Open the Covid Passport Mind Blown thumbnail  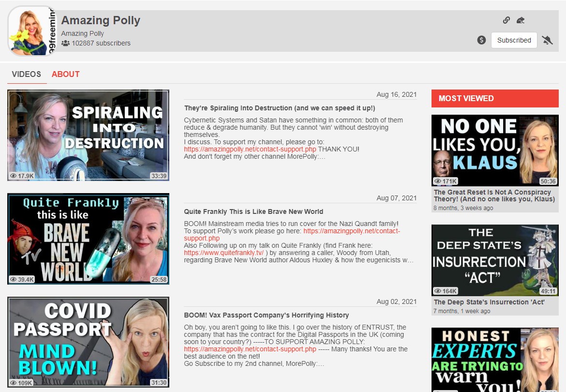click(88, 342)
